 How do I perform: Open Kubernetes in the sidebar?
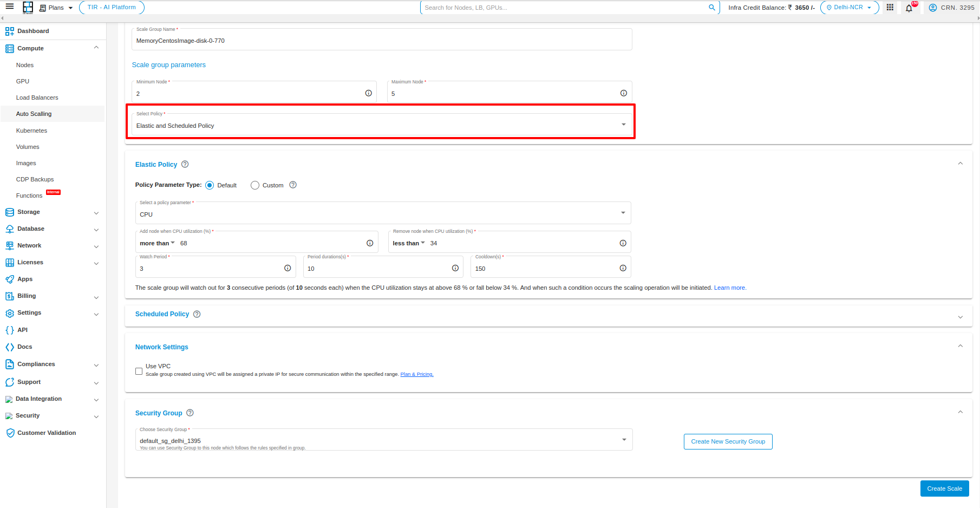31,131
